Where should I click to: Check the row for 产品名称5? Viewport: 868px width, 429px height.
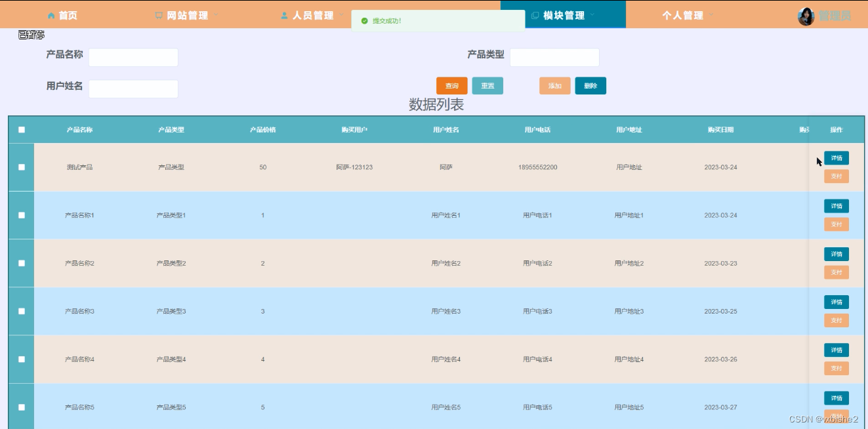coord(22,407)
